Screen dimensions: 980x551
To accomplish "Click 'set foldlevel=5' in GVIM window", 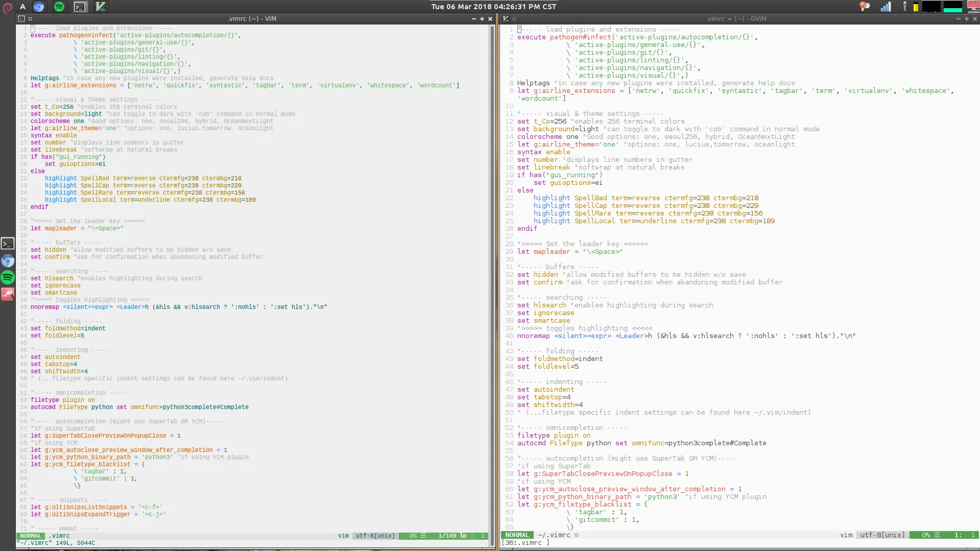I will pos(548,366).
